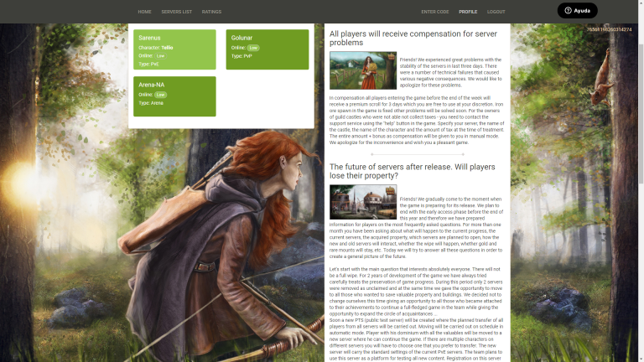The height and width of the screenshot is (362, 644).
Task: Open the PROFILE tab
Action: click(468, 12)
